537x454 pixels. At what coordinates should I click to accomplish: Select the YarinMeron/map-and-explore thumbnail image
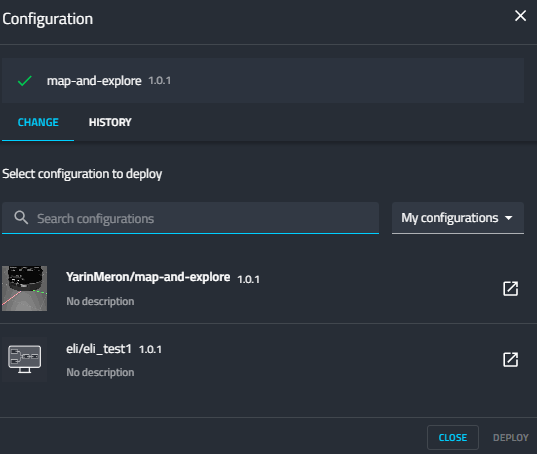click(25, 288)
